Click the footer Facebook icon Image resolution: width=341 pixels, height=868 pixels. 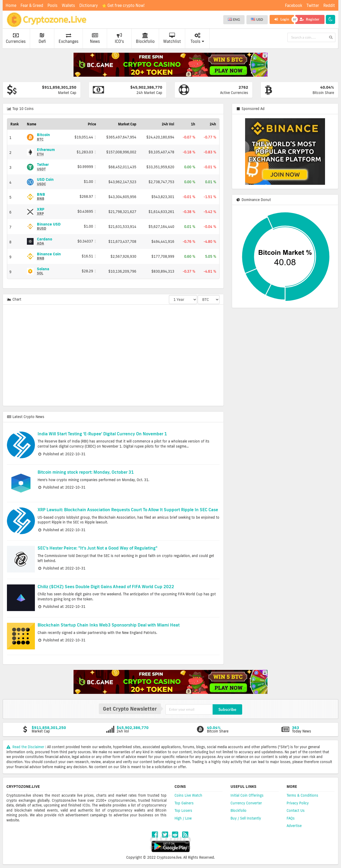pyautogui.click(x=155, y=835)
